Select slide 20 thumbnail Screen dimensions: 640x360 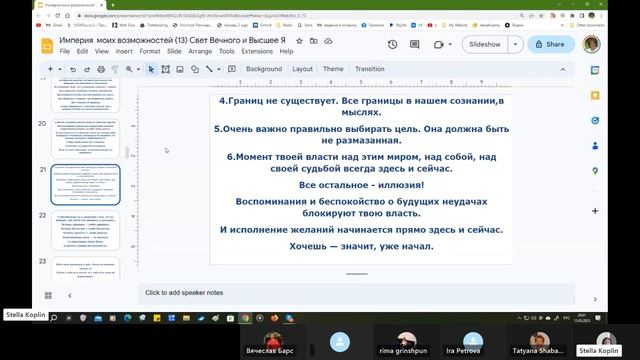[x=85, y=139]
